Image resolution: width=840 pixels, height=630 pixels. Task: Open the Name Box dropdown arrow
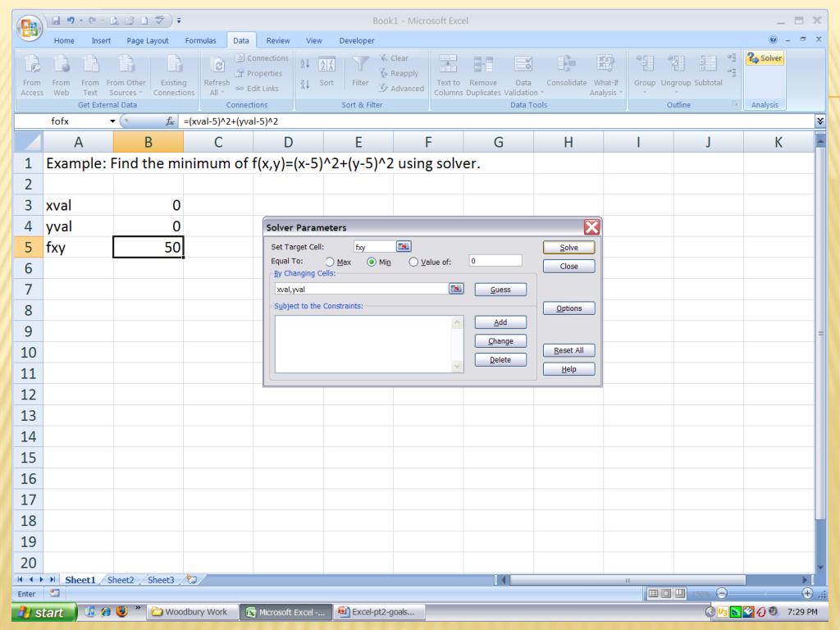(x=114, y=121)
